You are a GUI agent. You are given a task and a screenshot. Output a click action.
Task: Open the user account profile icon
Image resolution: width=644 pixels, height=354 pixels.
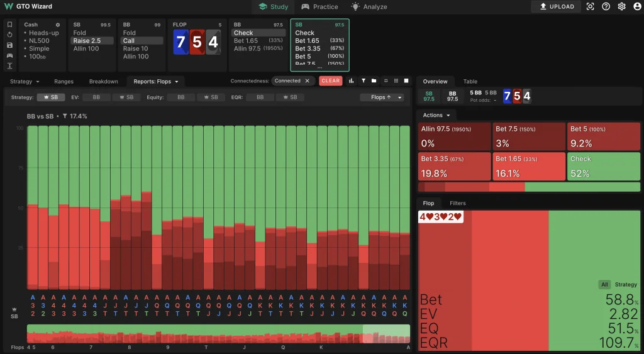[637, 7]
